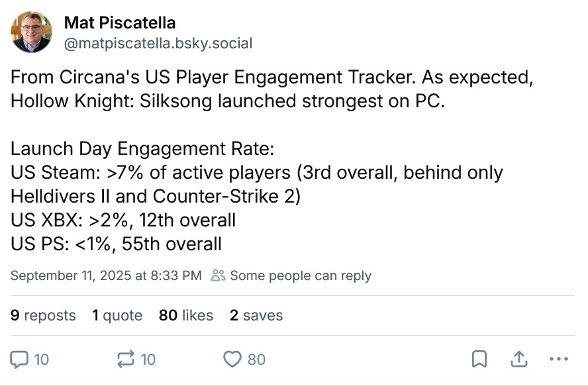The width and height of the screenshot is (588, 386).
Task: Save the post using the bookmark icon
Action: click(x=479, y=360)
